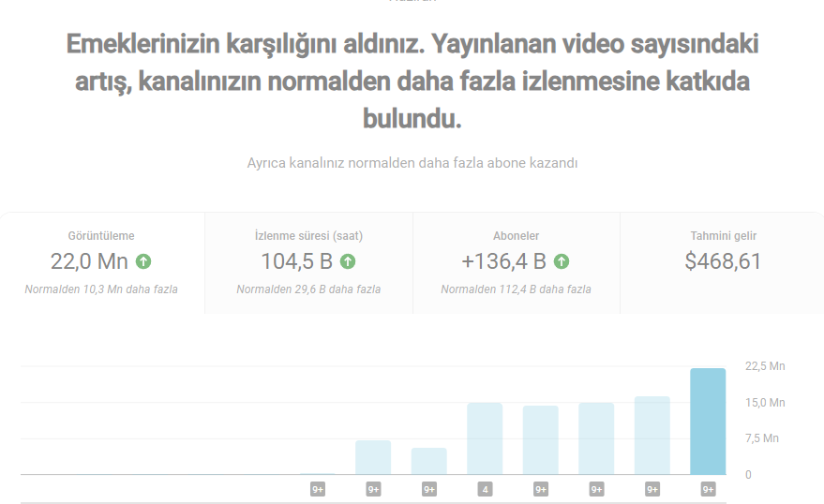Click the video badge labeled 4

(485, 490)
